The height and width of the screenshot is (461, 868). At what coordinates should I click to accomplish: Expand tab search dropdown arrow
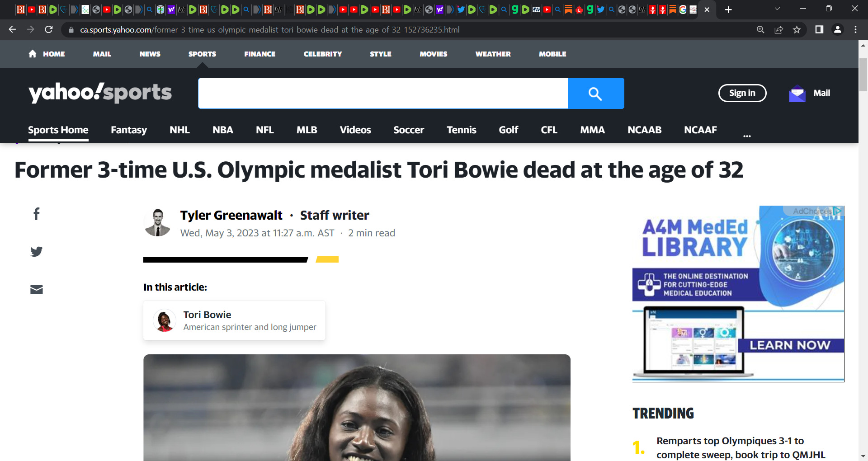777,9
